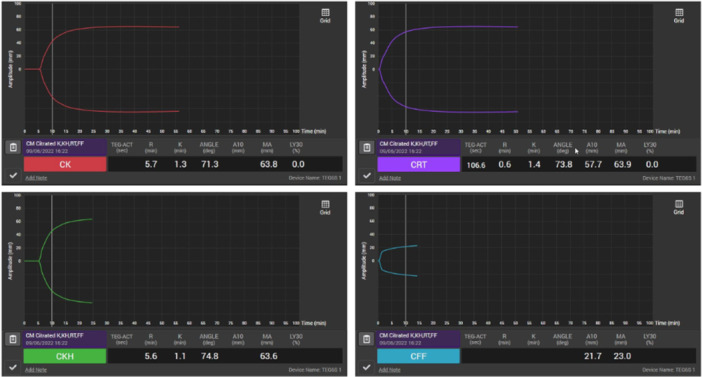Viewport: 702px width, 377px height.
Task: Select CM Citrated header above CFF
Action: pyautogui.click(x=419, y=339)
